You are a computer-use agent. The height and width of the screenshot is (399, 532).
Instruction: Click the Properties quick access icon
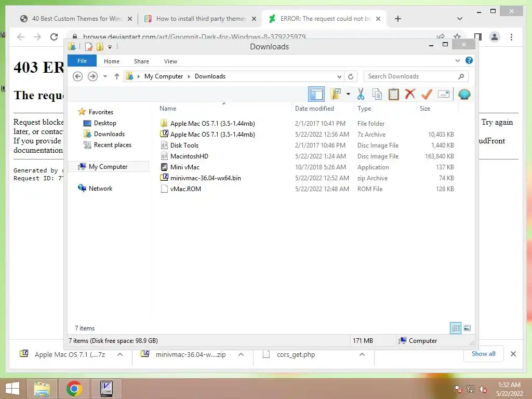pos(89,47)
